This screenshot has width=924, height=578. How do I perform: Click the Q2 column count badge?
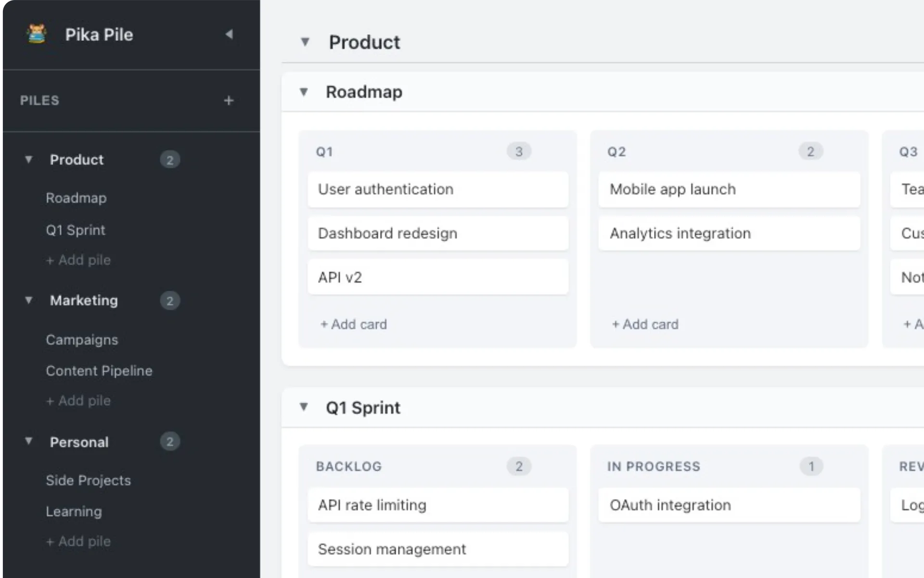(x=811, y=151)
